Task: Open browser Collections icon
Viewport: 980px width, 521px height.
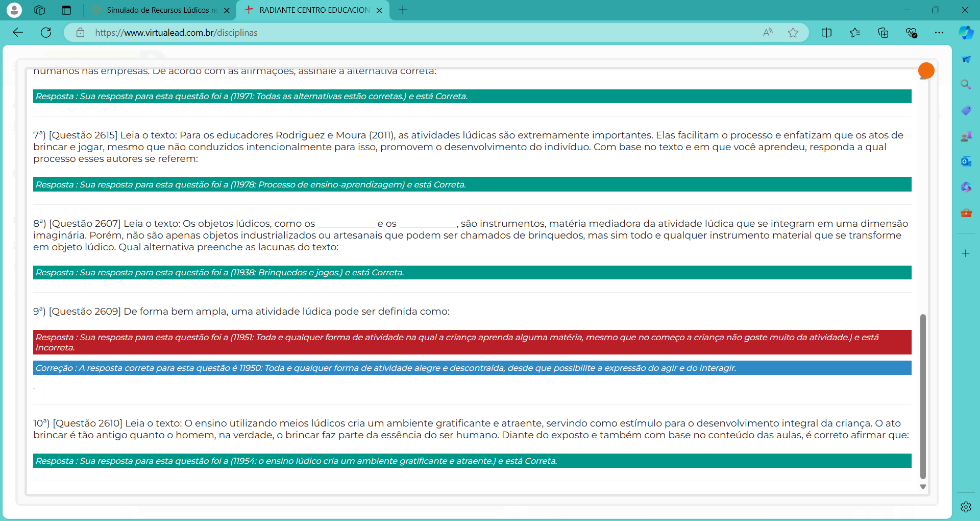Action: coord(883,33)
